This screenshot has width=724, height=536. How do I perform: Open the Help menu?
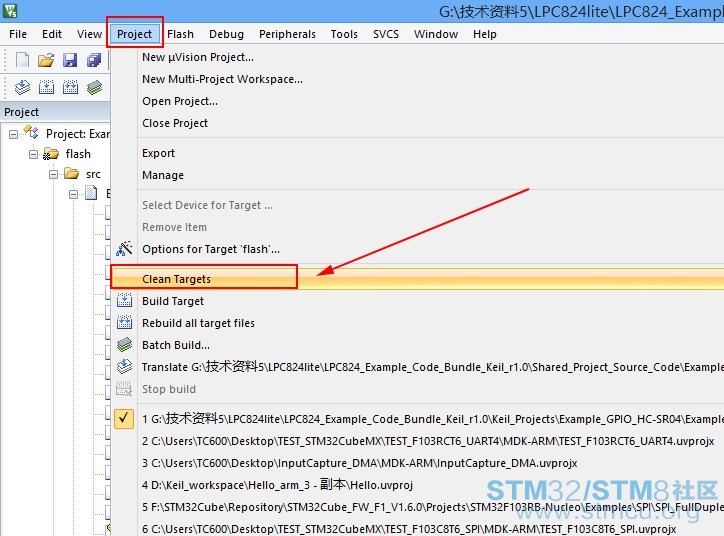(485, 34)
